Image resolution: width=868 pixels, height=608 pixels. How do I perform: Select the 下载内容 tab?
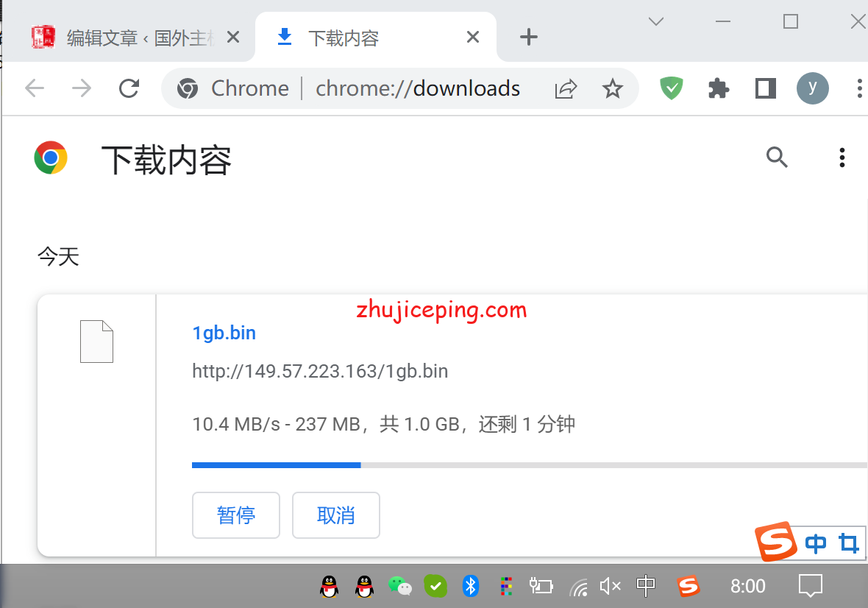pyautogui.click(x=376, y=38)
